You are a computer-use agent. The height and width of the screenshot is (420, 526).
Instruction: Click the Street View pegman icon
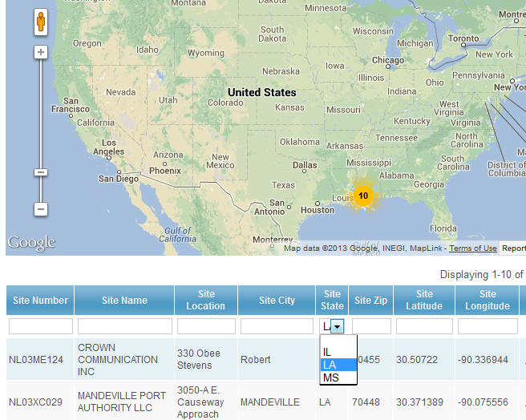[x=41, y=22]
